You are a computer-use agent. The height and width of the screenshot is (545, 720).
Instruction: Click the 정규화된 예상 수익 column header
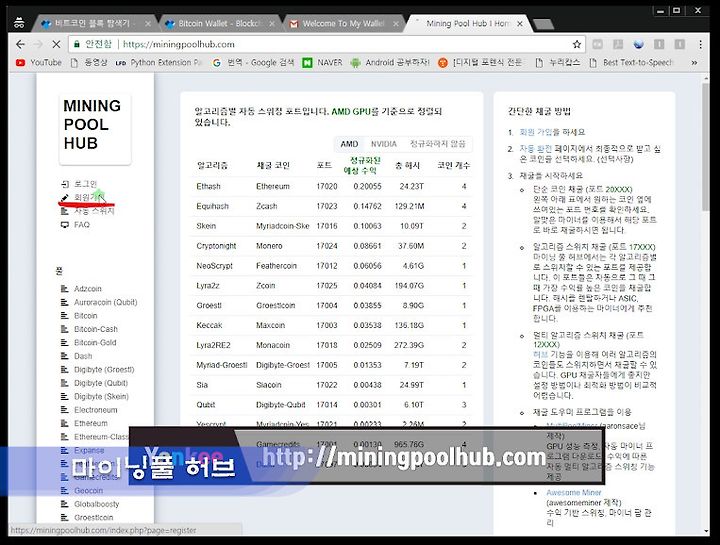361,165
